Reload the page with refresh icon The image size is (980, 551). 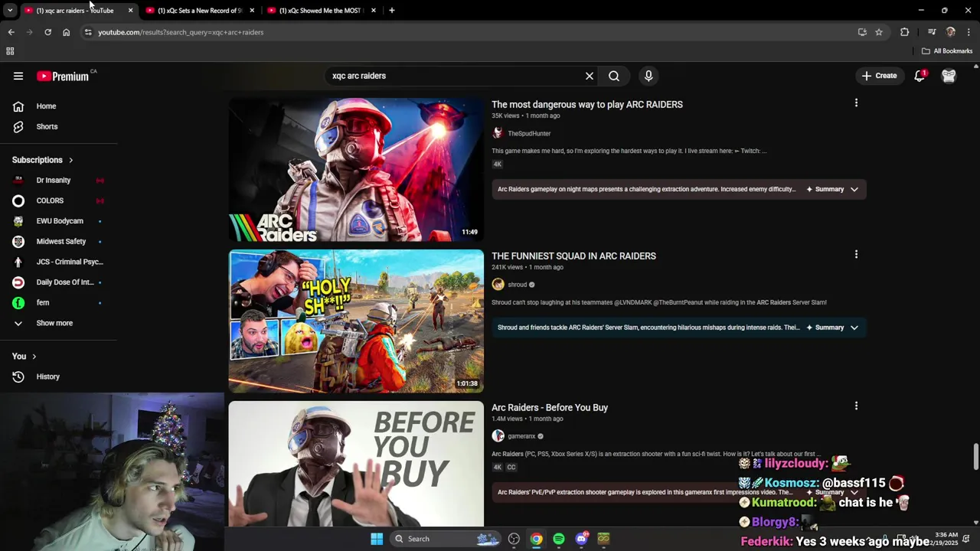click(47, 32)
